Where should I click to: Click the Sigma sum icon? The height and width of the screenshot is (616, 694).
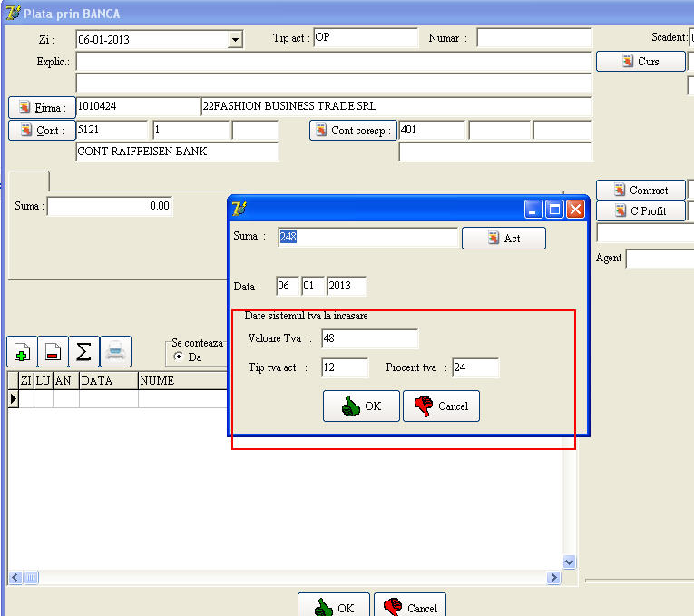click(83, 351)
